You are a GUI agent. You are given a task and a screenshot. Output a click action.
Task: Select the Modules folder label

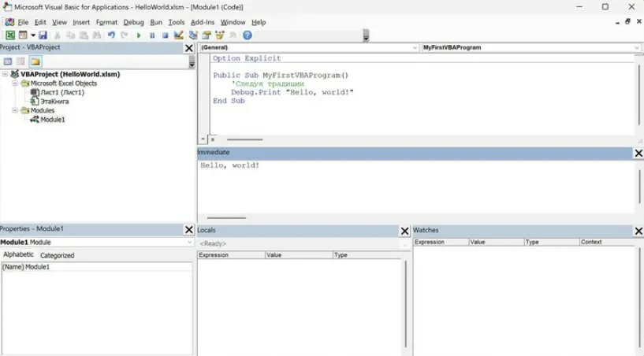(43, 110)
